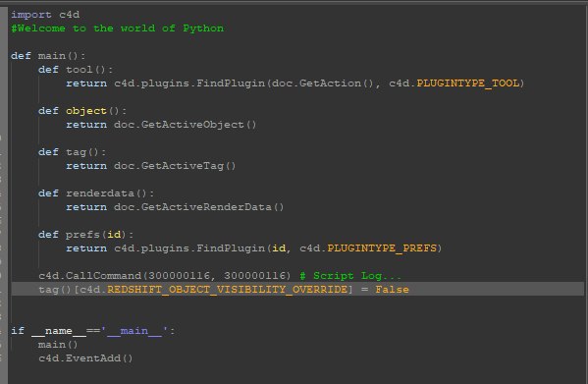Click the 'def tool():' definition
Viewport: 588px width, 384px height.
click(x=76, y=70)
